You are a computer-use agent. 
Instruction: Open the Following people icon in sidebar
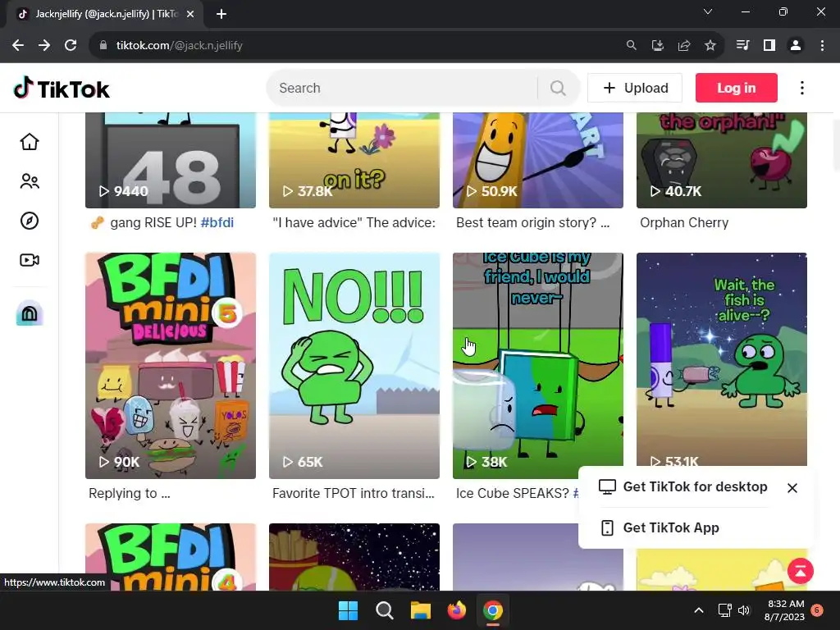(30, 181)
